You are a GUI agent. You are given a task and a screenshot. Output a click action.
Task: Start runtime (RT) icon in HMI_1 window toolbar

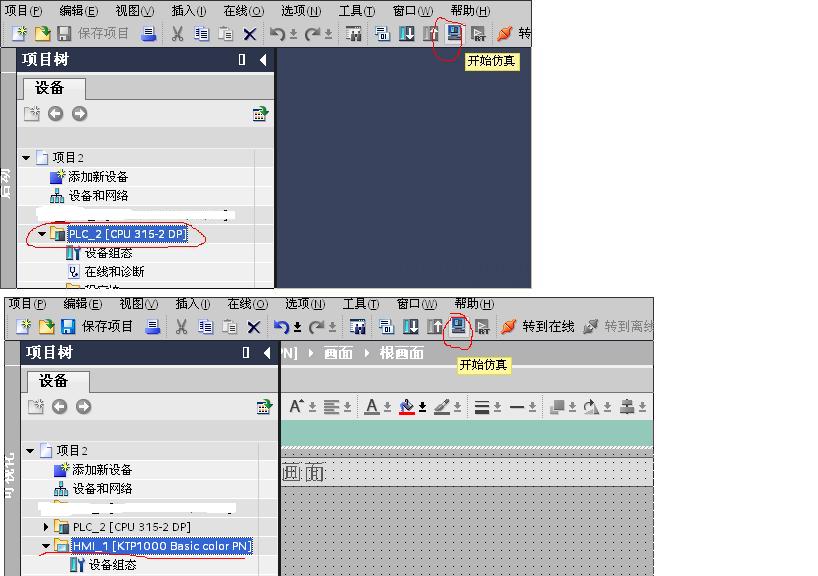482,327
